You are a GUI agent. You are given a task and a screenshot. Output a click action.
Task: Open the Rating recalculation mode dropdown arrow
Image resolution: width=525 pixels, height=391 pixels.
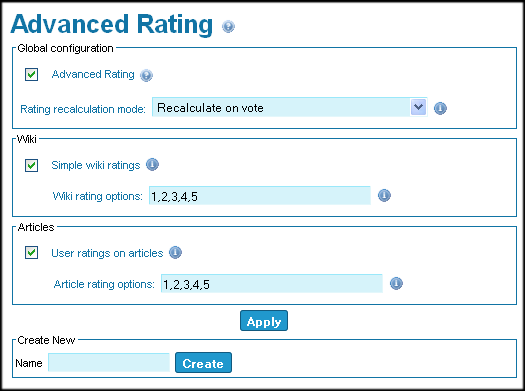pyautogui.click(x=418, y=107)
